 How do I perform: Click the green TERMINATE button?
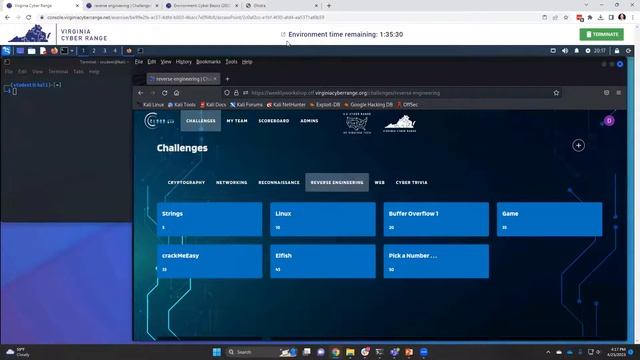pos(602,34)
